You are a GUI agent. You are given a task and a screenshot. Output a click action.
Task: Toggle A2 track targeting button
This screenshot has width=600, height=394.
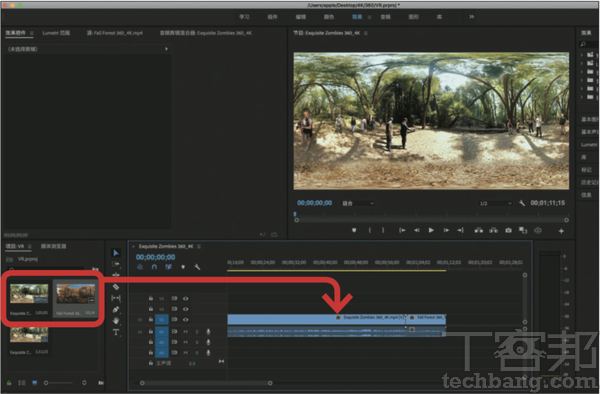tap(161, 342)
